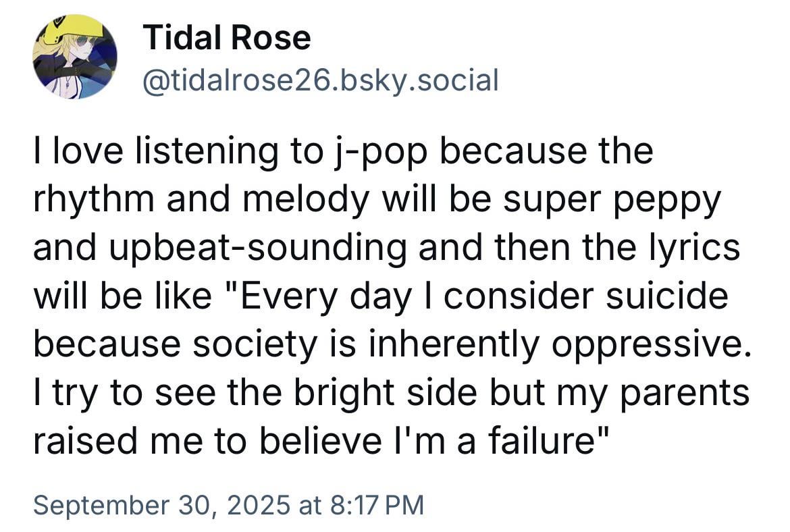Open Tidal Rose's profile avatar
The width and height of the screenshot is (790, 532).
click(x=75, y=57)
